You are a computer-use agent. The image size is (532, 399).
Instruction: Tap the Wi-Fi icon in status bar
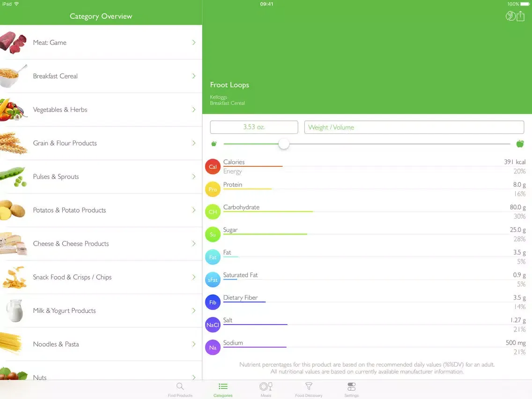coord(16,4)
